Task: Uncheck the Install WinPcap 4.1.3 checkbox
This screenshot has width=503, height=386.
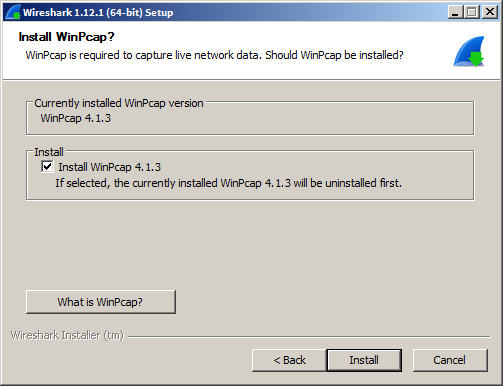Action: click(x=47, y=166)
